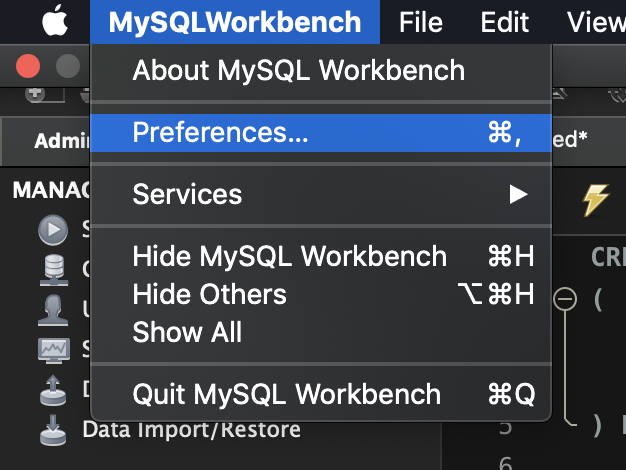
Task: Open the View menu
Action: click(596, 22)
